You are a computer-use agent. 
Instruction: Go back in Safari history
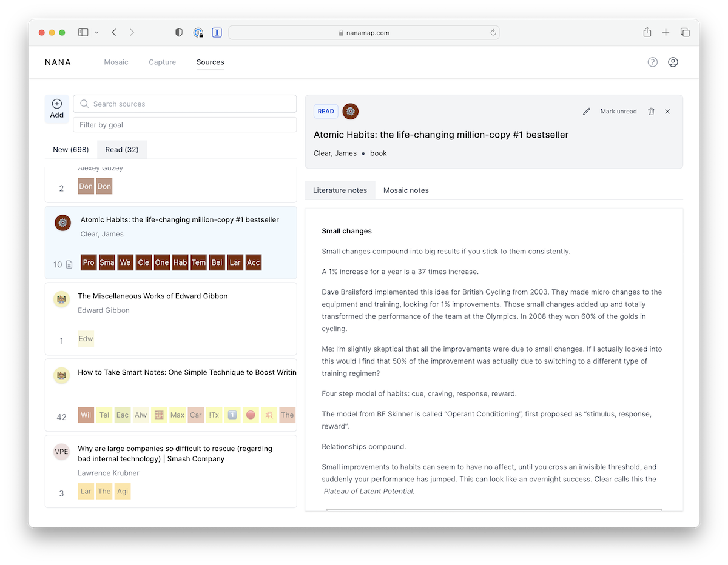click(x=113, y=32)
